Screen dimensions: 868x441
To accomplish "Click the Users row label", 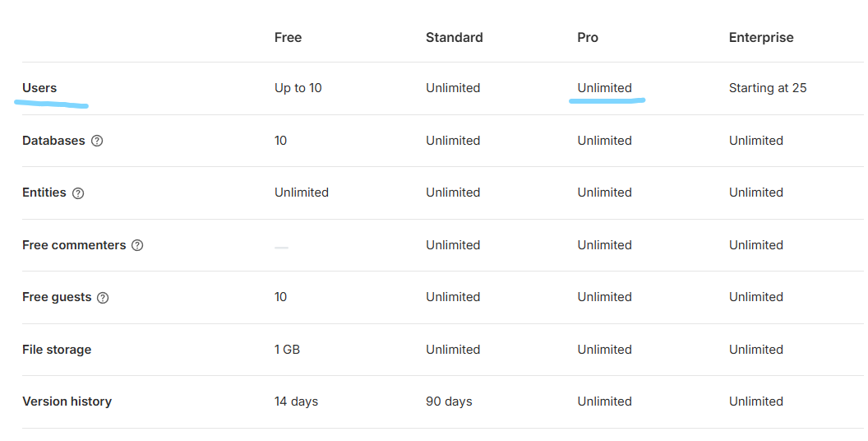I will click(x=39, y=88).
